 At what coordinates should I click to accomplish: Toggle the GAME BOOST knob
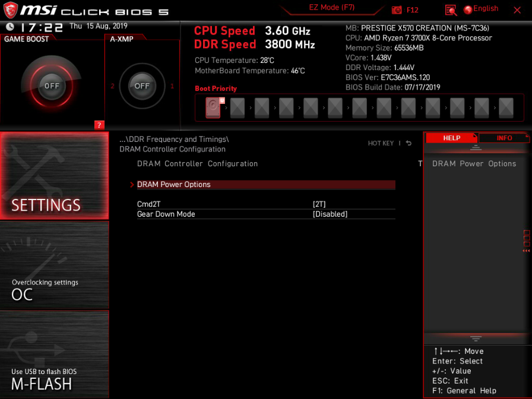(52, 86)
